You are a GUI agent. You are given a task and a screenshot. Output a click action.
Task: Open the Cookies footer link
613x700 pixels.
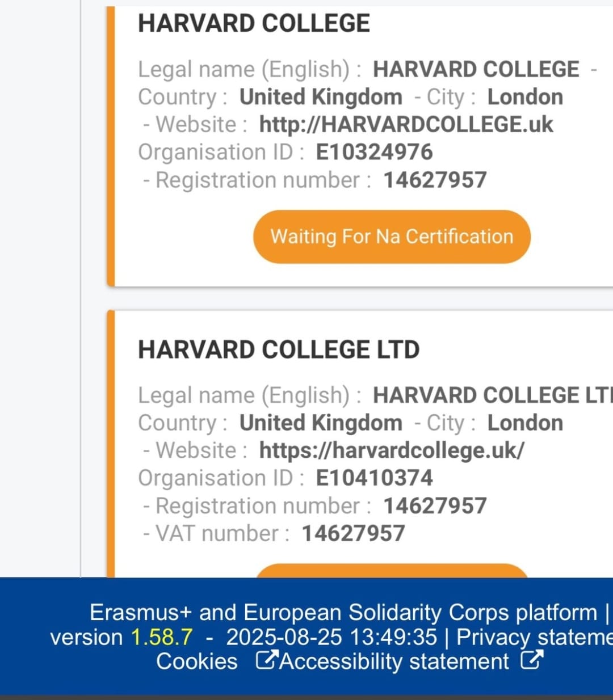(197, 661)
